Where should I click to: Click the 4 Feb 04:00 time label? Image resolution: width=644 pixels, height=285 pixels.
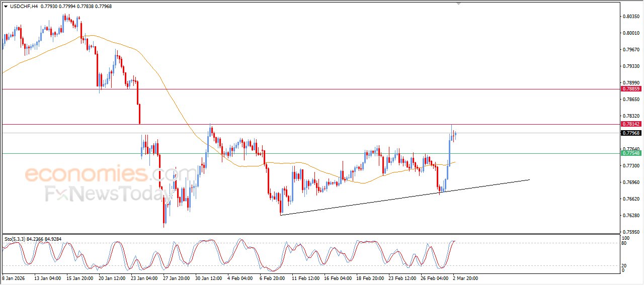tap(240, 278)
